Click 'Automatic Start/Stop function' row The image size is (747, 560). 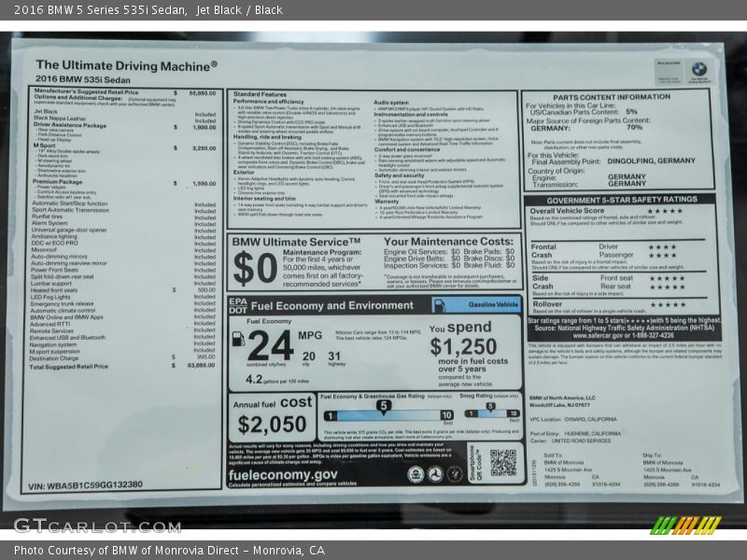tap(123, 203)
